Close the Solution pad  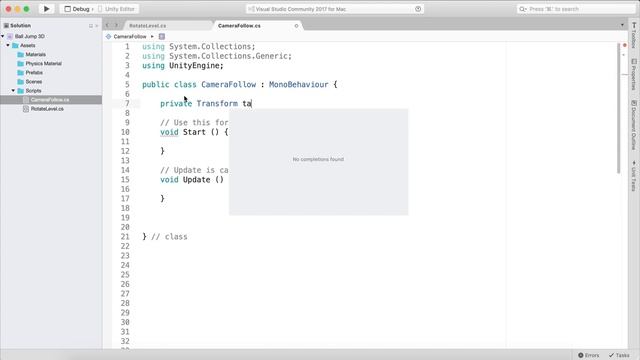pyautogui.click(x=97, y=26)
